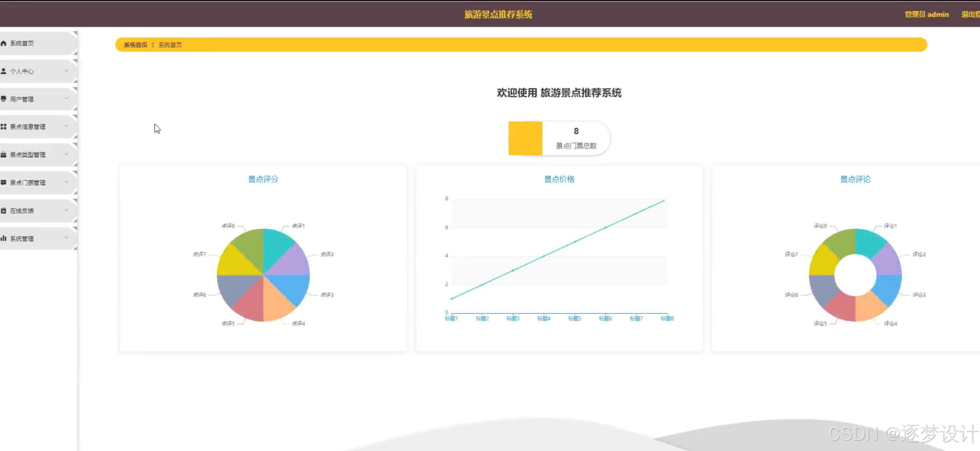Click the bar-chart icon for 系统管理
Screen dimensions: 980x451
click(4, 238)
